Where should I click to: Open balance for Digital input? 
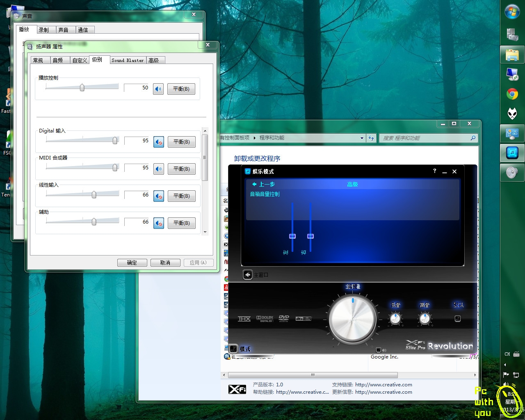tap(182, 142)
